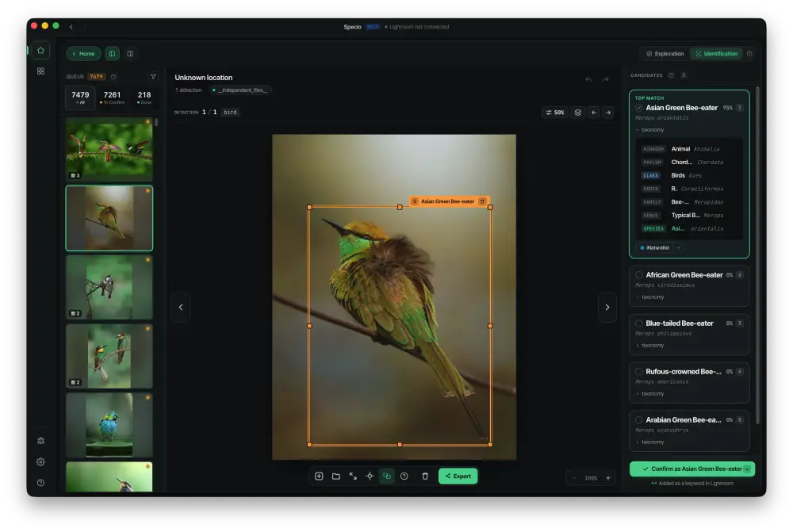Click the _independent_files_ tag

[239, 90]
